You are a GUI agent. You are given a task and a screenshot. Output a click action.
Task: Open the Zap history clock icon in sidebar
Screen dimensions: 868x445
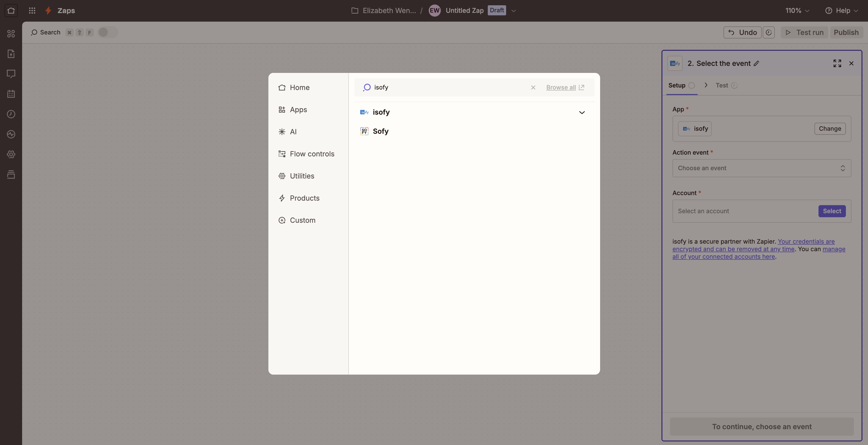coord(11,114)
